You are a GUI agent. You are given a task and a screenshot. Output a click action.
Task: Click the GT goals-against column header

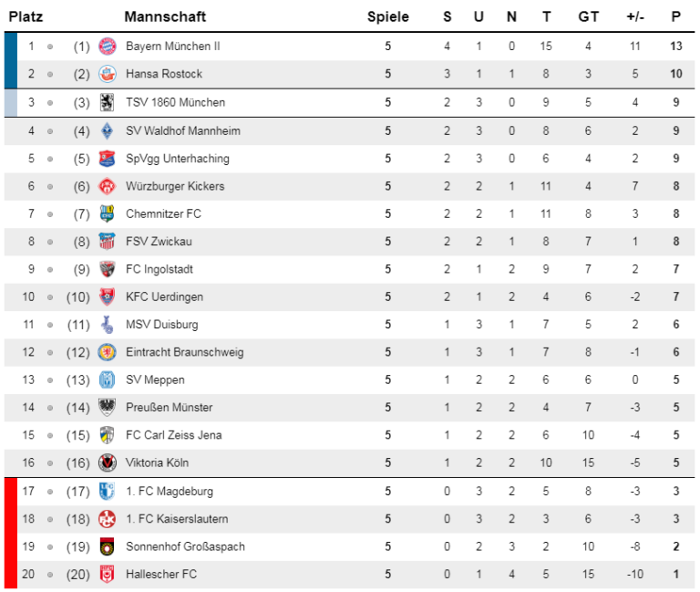pos(588,17)
